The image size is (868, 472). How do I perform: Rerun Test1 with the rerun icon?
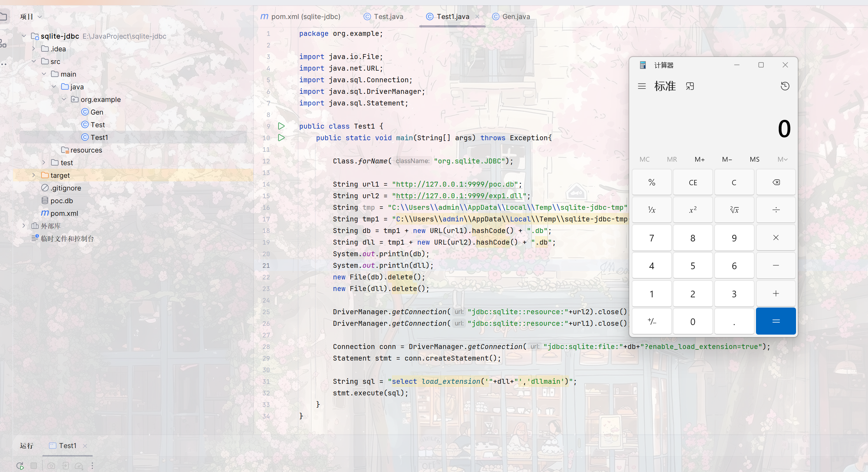point(20,466)
